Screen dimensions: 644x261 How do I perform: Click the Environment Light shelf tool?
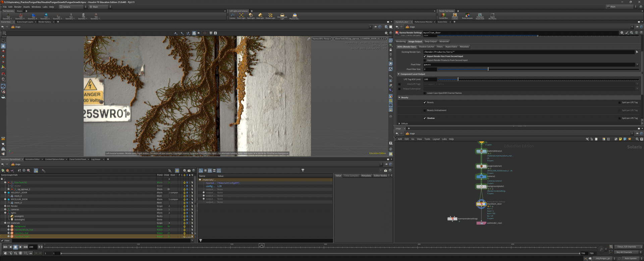(x=282, y=15)
